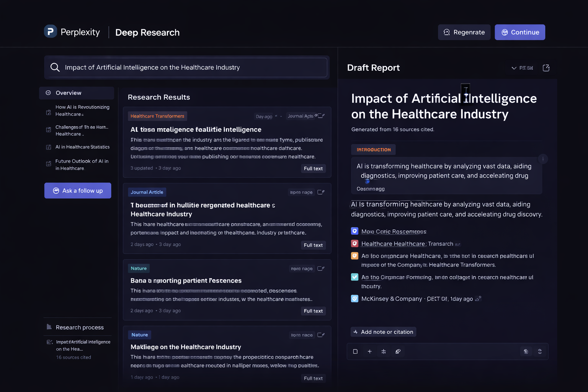Click the plus icon in the report toolbar
The width and height of the screenshot is (588, 392).
tap(369, 351)
